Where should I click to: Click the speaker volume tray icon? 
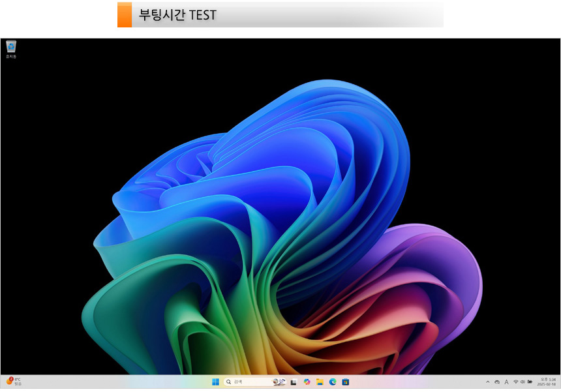click(x=523, y=382)
